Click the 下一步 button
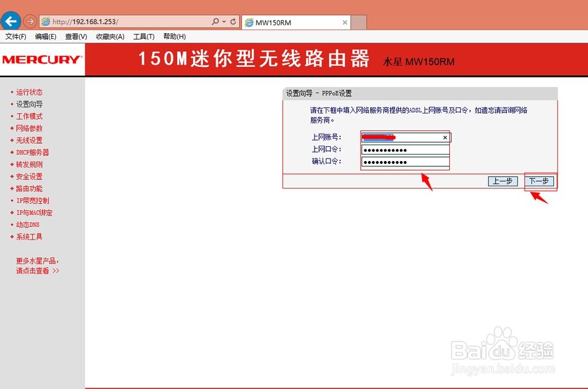 pos(539,181)
